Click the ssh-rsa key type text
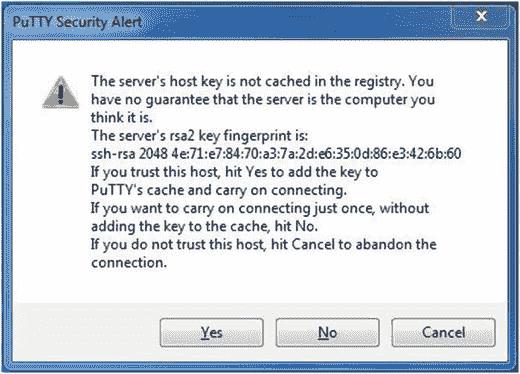 pyautogui.click(x=113, y=154)
